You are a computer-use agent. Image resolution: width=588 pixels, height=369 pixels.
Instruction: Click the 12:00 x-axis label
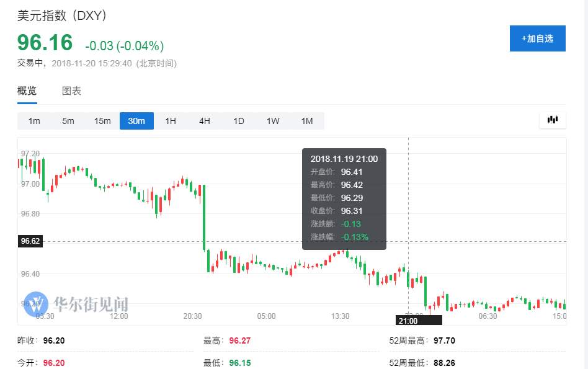click(x=119, y=316)
